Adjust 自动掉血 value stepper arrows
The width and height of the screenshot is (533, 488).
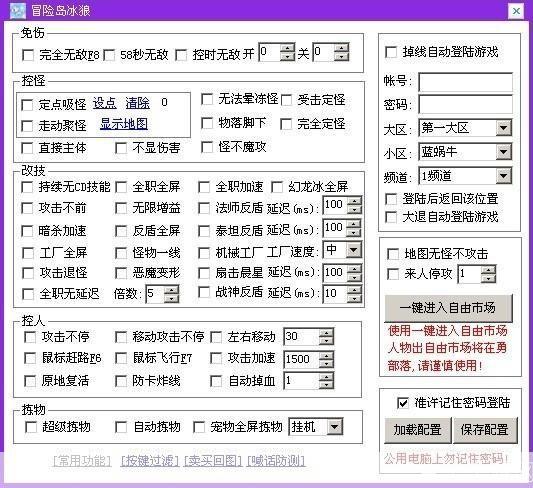tap(326, 381)
